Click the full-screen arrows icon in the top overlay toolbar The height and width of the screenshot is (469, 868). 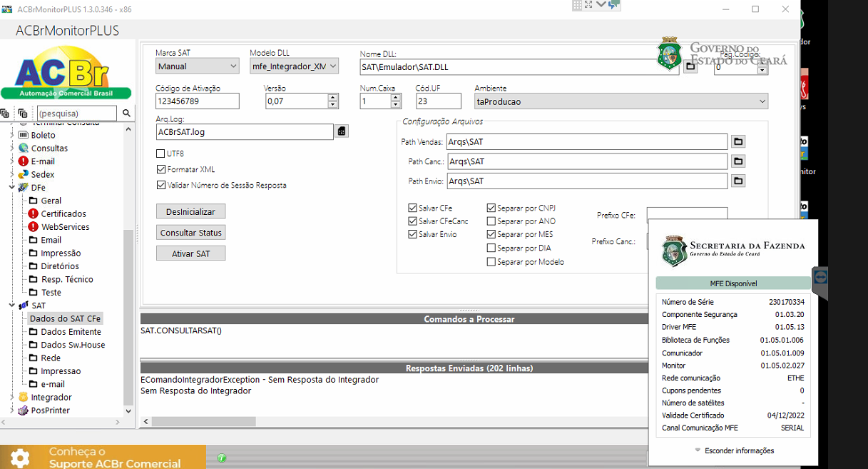589,4
